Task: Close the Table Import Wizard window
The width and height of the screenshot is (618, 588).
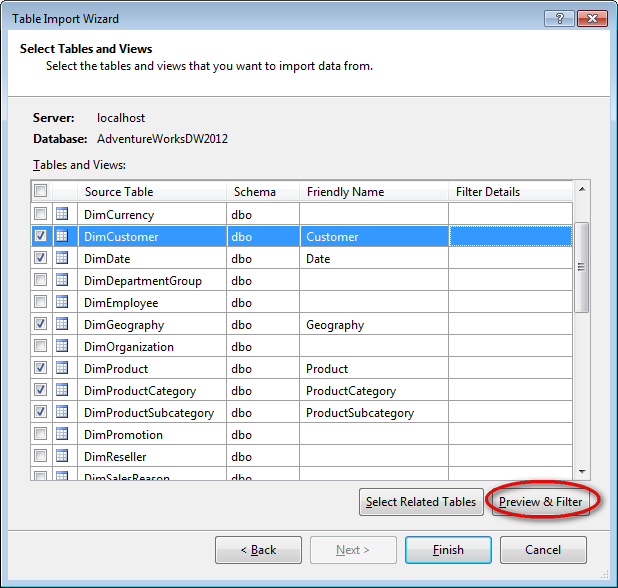Action: coord(592,19)
